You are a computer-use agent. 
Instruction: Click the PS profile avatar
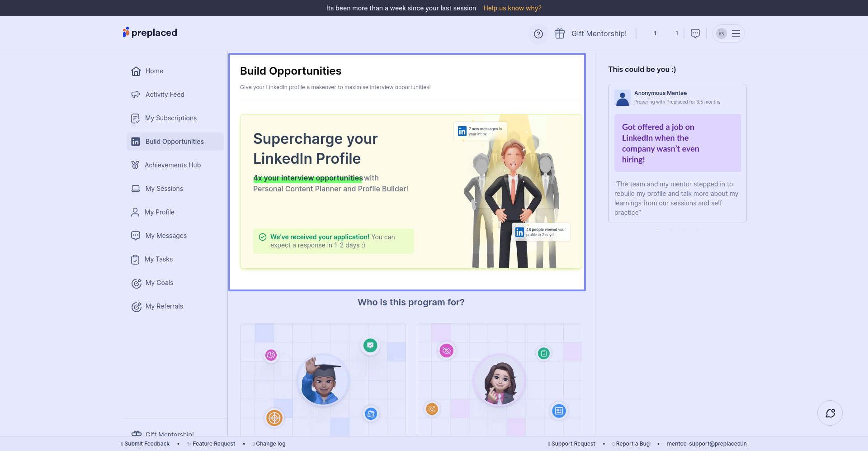point(722,33)
